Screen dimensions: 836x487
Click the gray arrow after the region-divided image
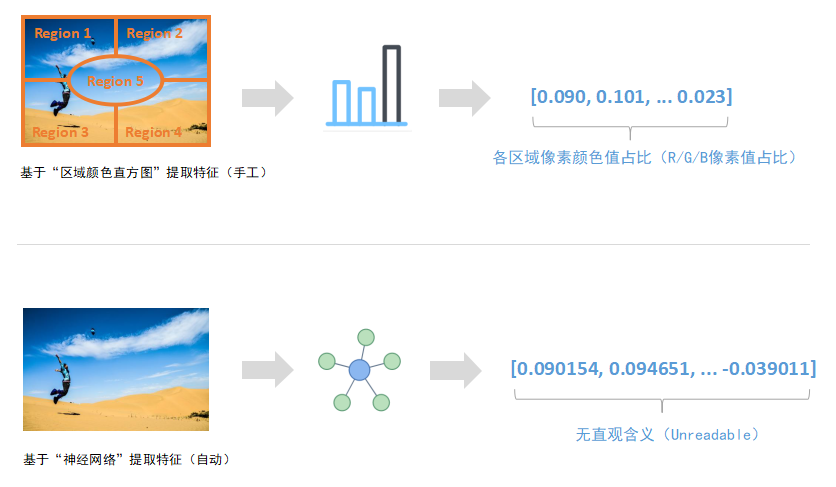pyautogui.click(x=267, y=98)
